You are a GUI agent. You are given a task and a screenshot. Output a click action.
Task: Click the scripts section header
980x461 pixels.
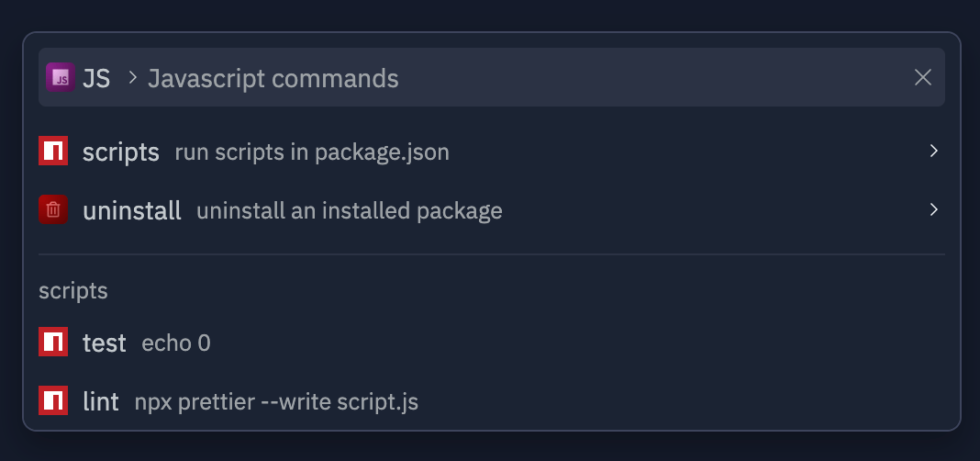pos(73,291)
